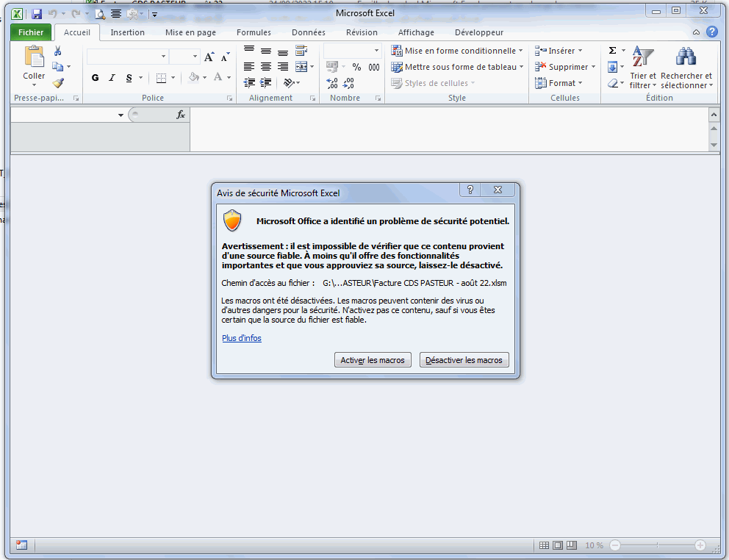
Task: Click the AutoSum sigma icon
Action: 612,50
